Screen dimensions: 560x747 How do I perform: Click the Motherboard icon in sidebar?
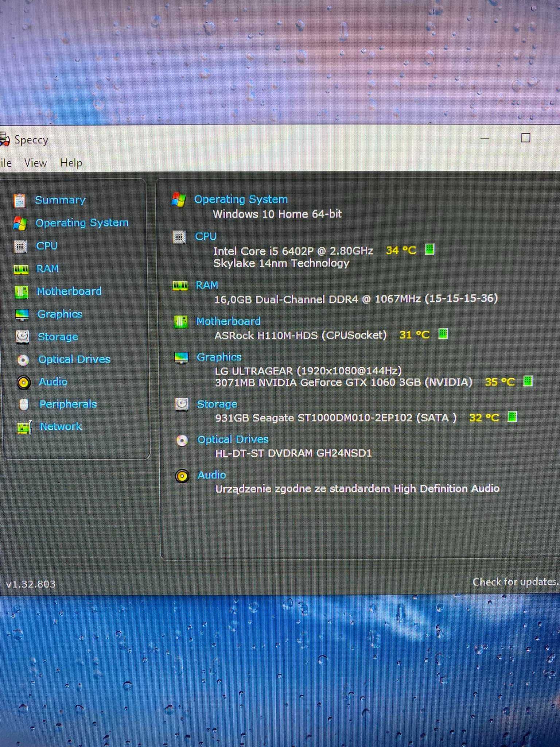point(21,292)
